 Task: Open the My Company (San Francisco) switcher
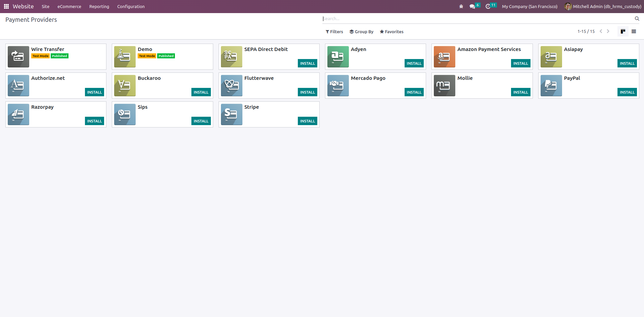pos(530,6)
